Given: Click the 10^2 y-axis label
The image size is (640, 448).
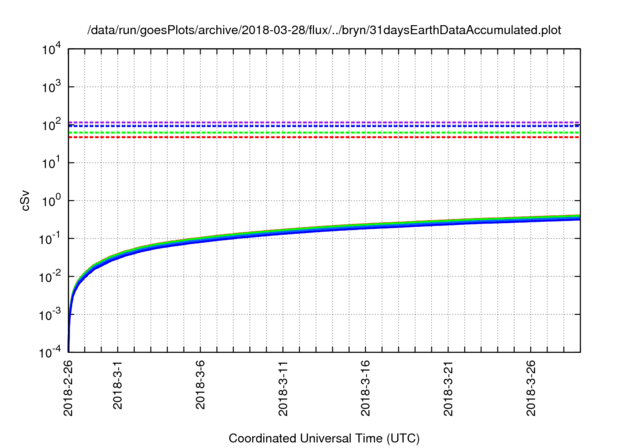Looking at the screenshot, I should click(51, 125).
